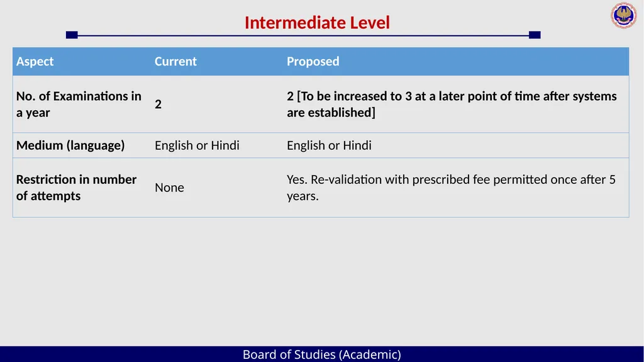
Task: Click the 'Intermediate Level' slide title
Action: (x=317, y=23)
